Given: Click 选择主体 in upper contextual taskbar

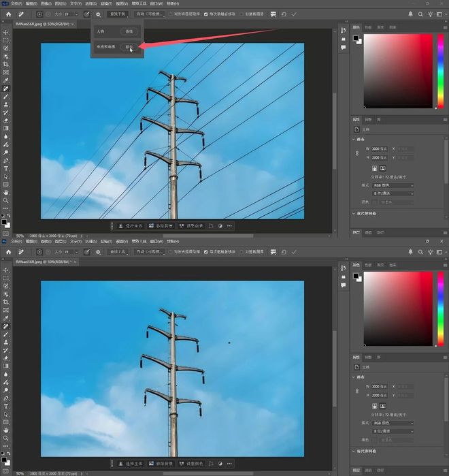Looking at the screenshot, I should [x=131, y=226].
